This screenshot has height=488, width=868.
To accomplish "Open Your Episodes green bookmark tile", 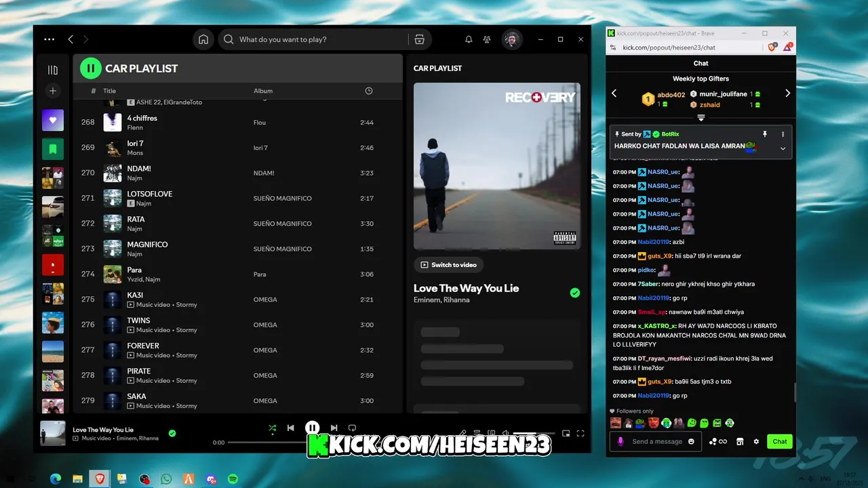I will [53, 148].
